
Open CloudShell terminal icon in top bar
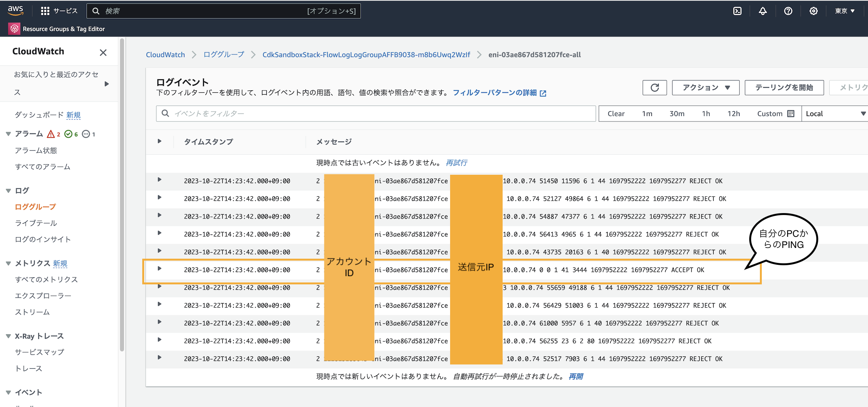737,11
